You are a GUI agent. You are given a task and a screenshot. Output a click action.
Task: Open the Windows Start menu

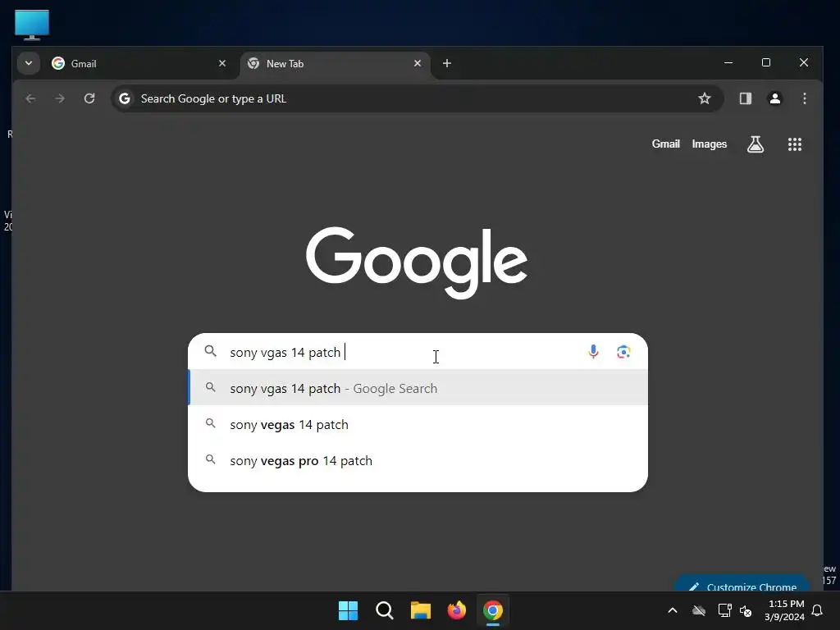point(348,610)
